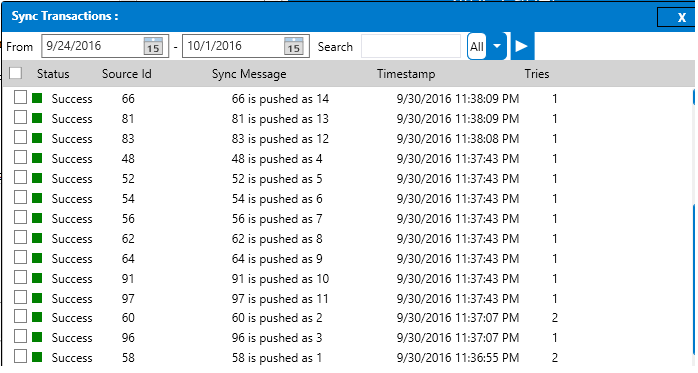Image resolution: width=698 pixels, height=373 pixels.
Task: Select message '64 is pushed as 9'
Action: (x=277, y=259)
